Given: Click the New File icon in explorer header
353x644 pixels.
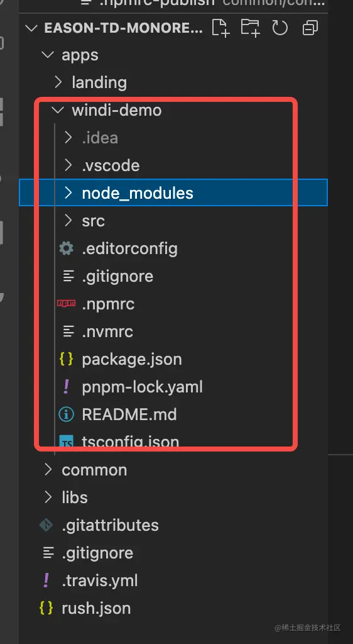Looking at the screenshot, I should click(x=220, y=28).
